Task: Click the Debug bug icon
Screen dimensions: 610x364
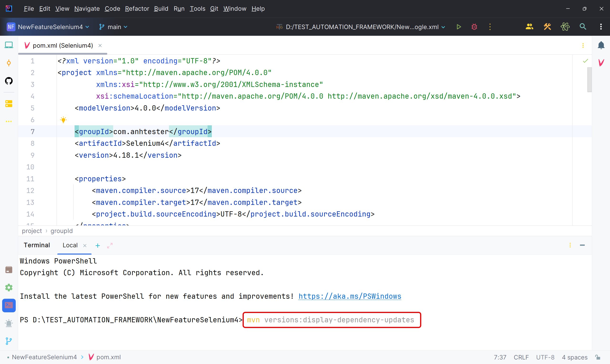Action: click(474, 27)
